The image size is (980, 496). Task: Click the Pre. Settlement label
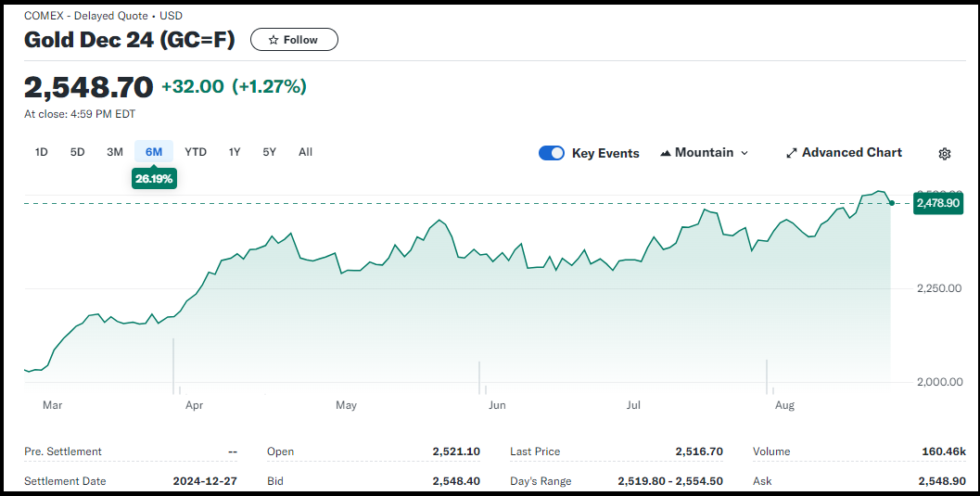pyautogui.click(x=63, y=451)
